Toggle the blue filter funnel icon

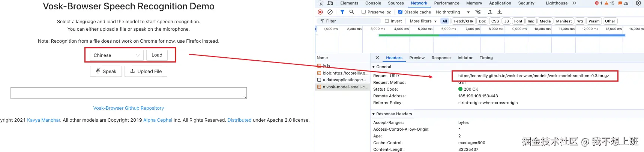(342, 12)
